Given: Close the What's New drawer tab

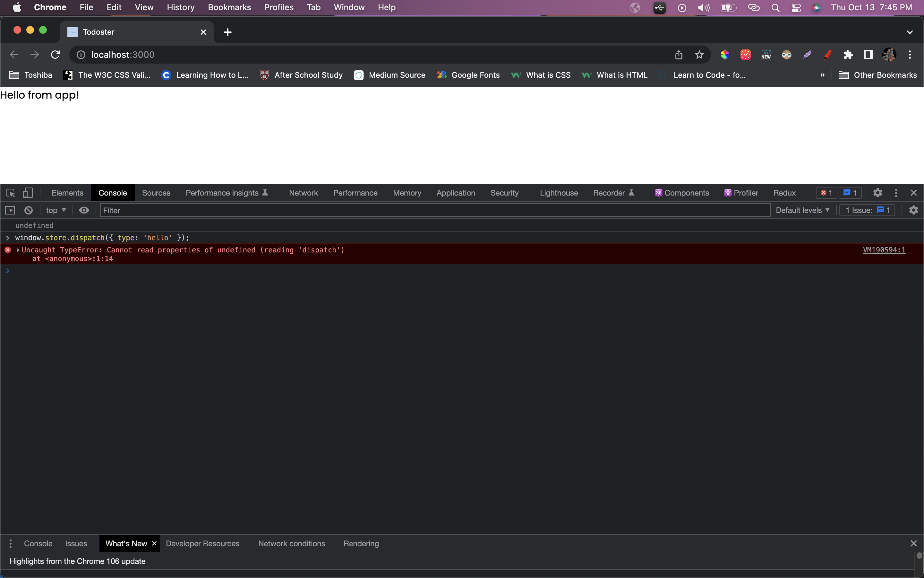Looking at the screenshot, I should [x=154, y=543].
